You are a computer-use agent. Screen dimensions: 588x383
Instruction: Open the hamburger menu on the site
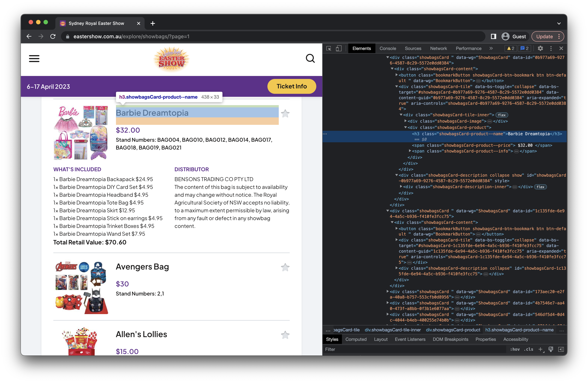34,59
